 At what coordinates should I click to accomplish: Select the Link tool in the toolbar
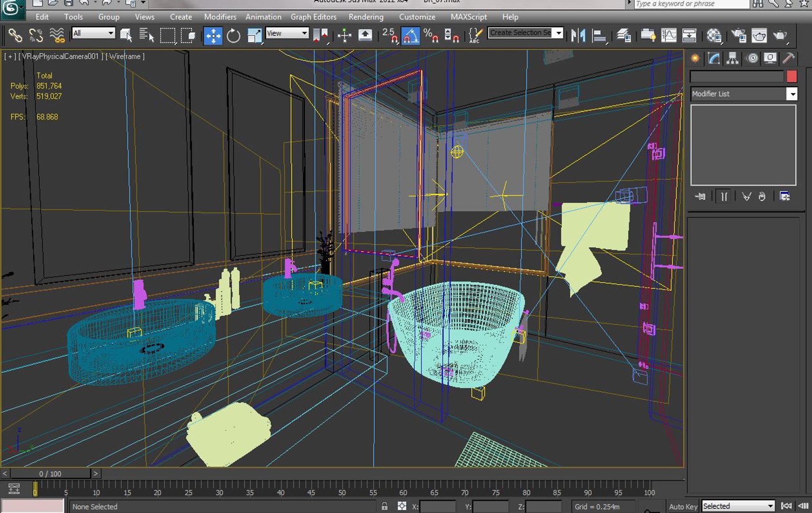(15, 35)
